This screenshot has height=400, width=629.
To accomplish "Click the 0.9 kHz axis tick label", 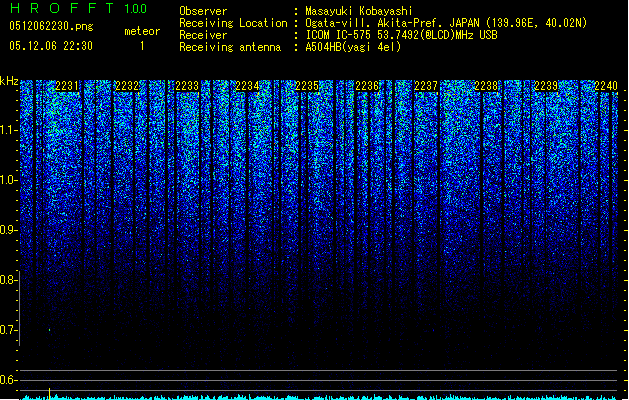I will 9,230.
